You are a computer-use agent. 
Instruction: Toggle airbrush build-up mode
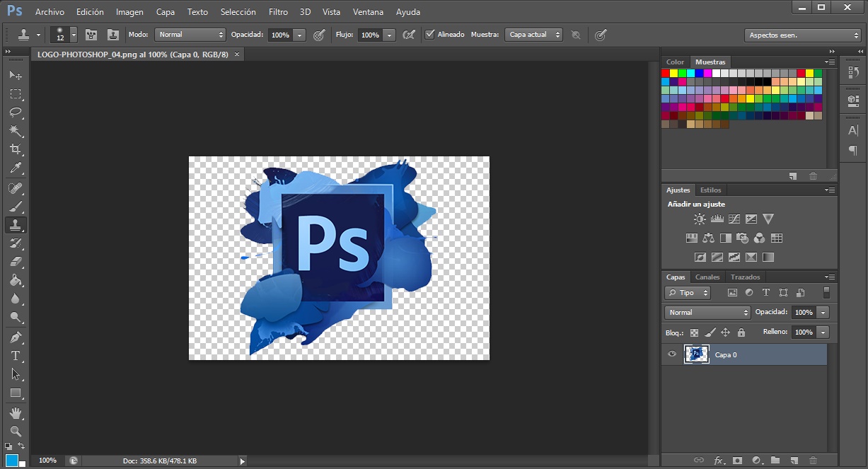[409, 35]
